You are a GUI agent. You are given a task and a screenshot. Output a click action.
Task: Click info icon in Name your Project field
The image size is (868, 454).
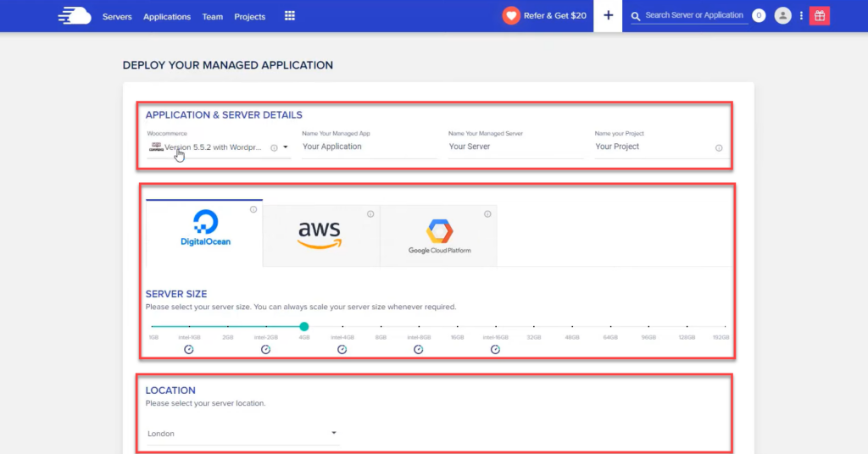(719, 147)
